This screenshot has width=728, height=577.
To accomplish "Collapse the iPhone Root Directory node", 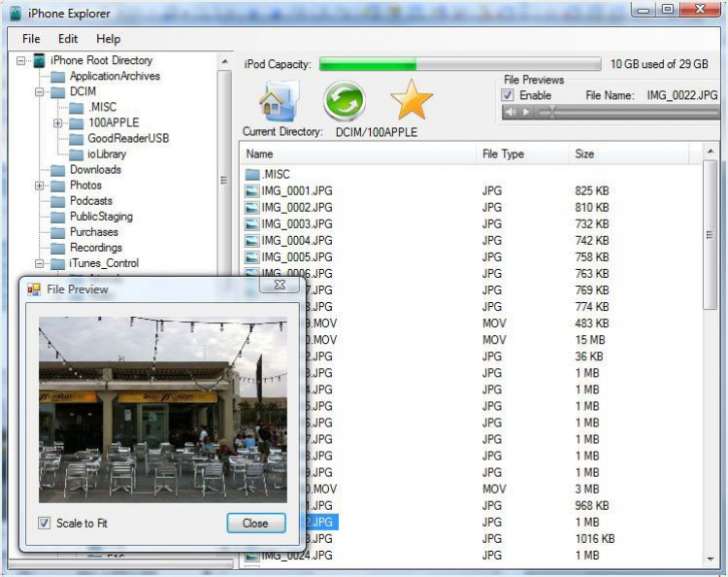I will coord(21,60).
